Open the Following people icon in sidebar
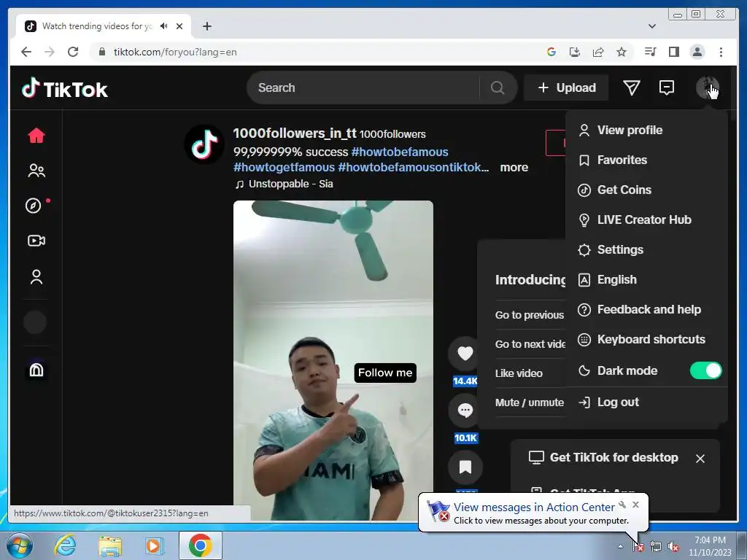 click(36, 171)
